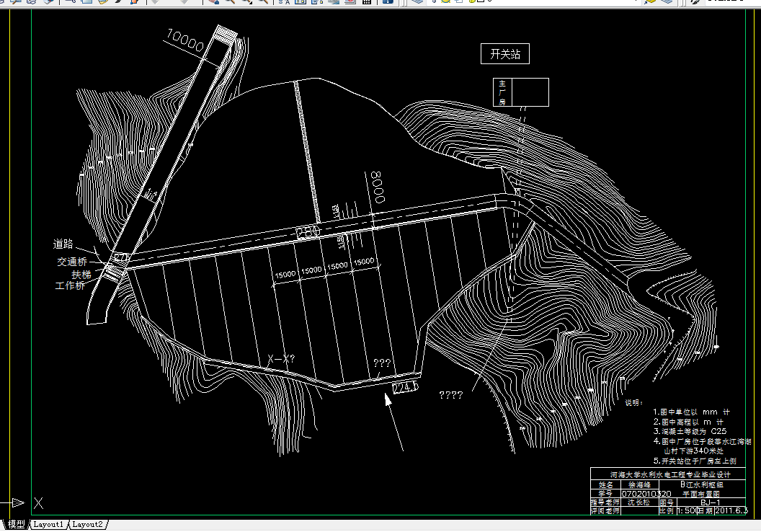Screen dimensions: 761x532
Task: Select note 4 line 图中厂房位于
Action: tap(703, 441)
